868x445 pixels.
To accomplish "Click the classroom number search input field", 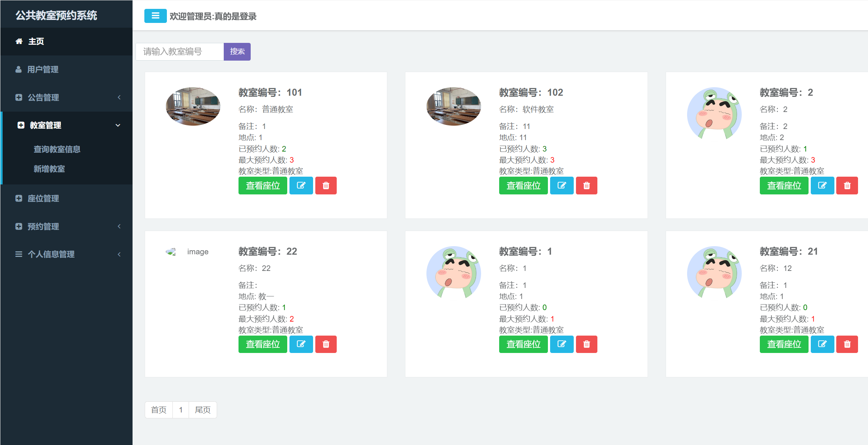I will [x=179, y=51].
